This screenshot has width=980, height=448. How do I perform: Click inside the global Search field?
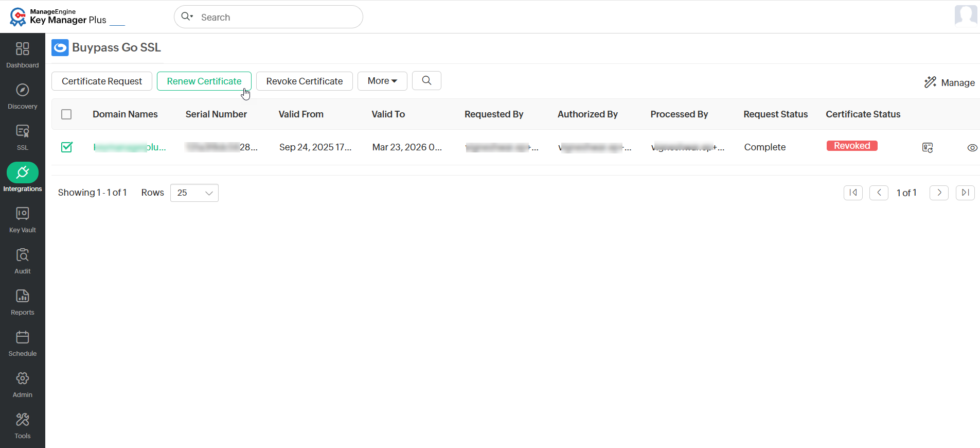tap(269, 17)
